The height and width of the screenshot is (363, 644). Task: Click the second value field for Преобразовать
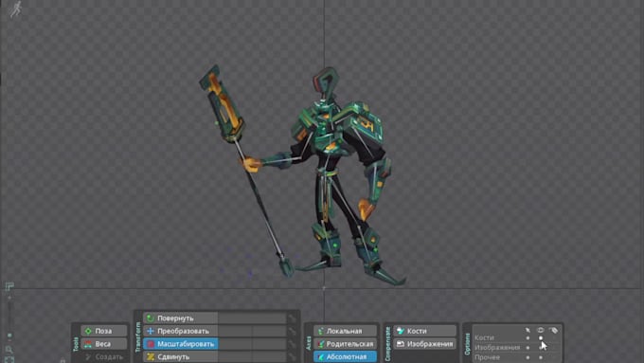[x=269, y=331]
